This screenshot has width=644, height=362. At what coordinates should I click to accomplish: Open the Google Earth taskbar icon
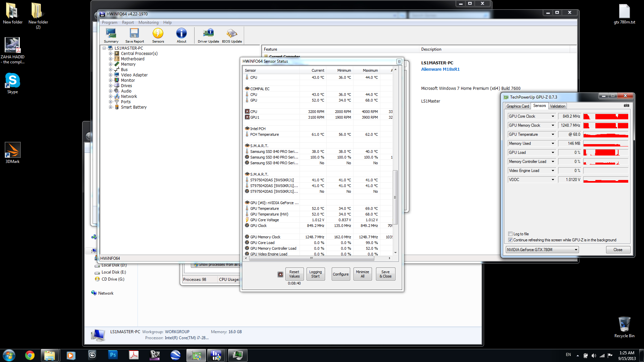[175, 355]
